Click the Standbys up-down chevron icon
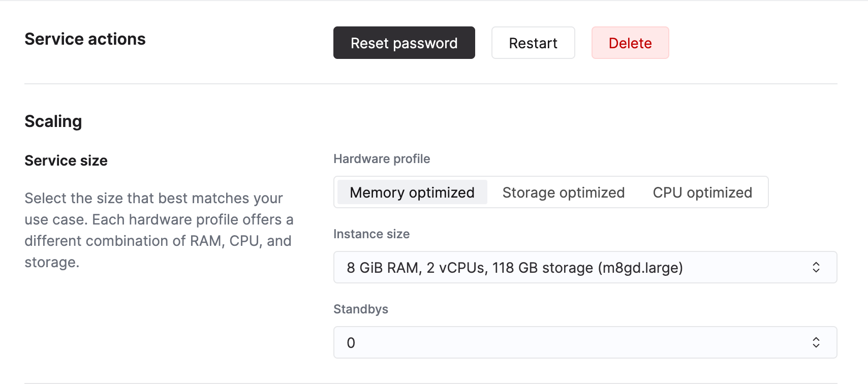 pyautogui.click(x=816, y=343)
